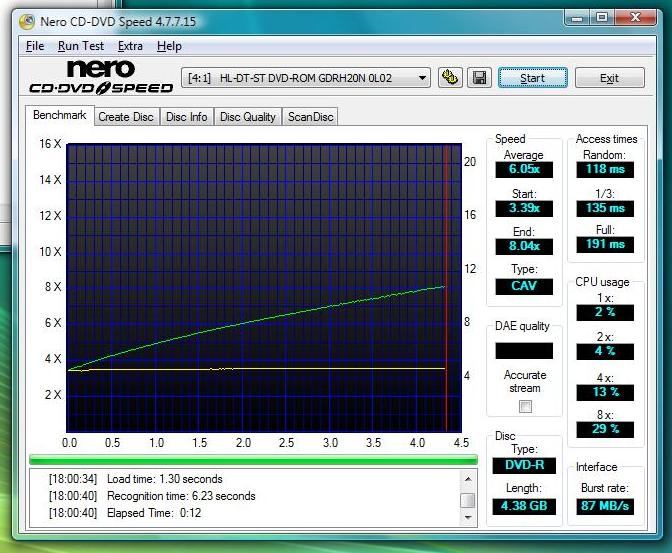The width and height of the screenshot is (672, 553).
Task: Click the Random access time 118 ms
Action: (605, 169)
